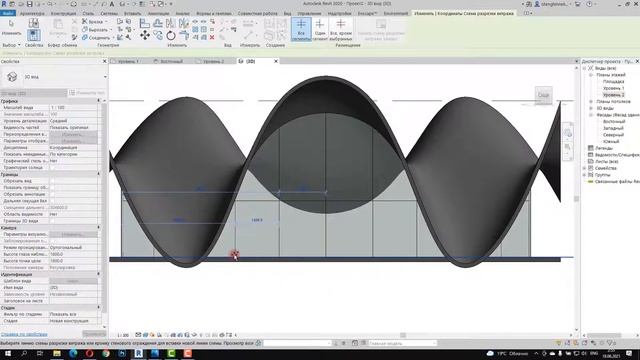Toggle the 'Границы 3D вида' checkbox

(52, 221)
